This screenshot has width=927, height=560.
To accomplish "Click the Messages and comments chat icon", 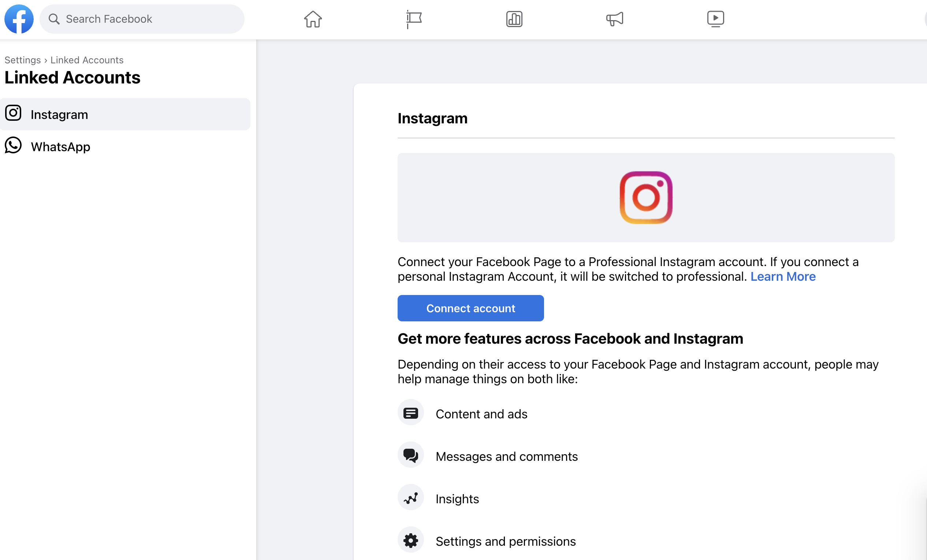I will click(410, 456).
